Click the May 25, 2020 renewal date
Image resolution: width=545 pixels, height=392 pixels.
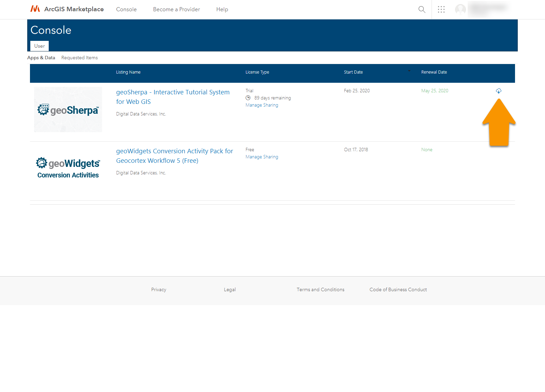click(435, 91)
